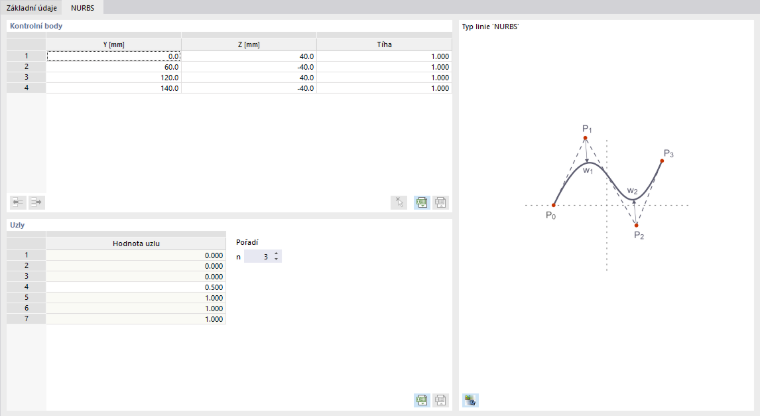The height and width of the screenshot is (416, 760).
Task: Click the NURBS curve preview diagram
Action: pos(607,196)
